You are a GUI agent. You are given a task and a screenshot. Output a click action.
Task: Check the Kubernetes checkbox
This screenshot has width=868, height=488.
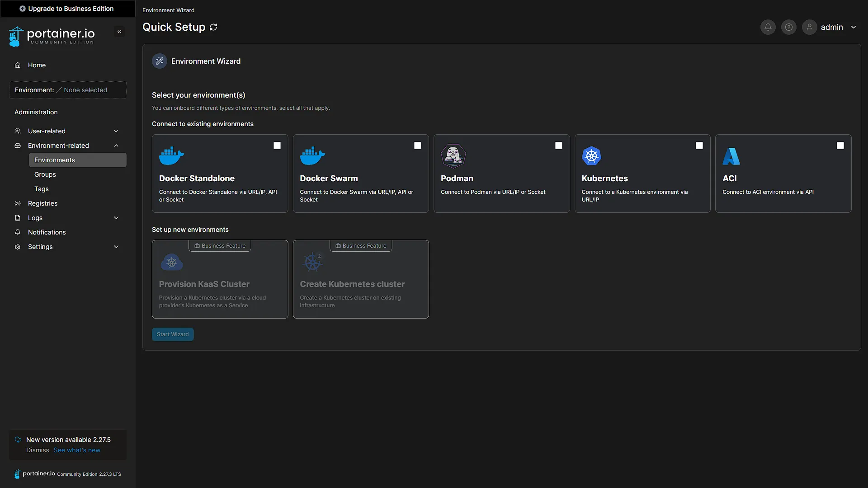pyautogui.click(x=699, y=145)
